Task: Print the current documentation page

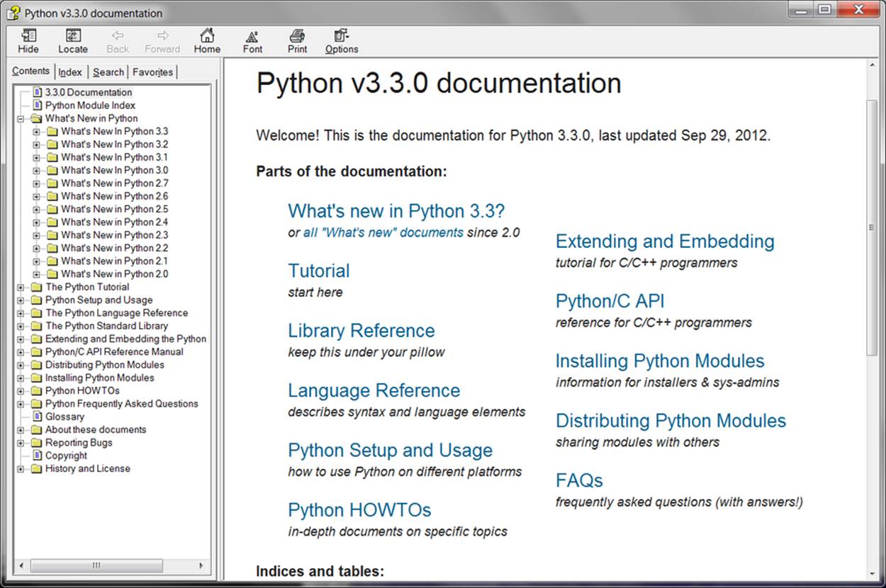Action: pyautogui.click(x=297, y=41)
